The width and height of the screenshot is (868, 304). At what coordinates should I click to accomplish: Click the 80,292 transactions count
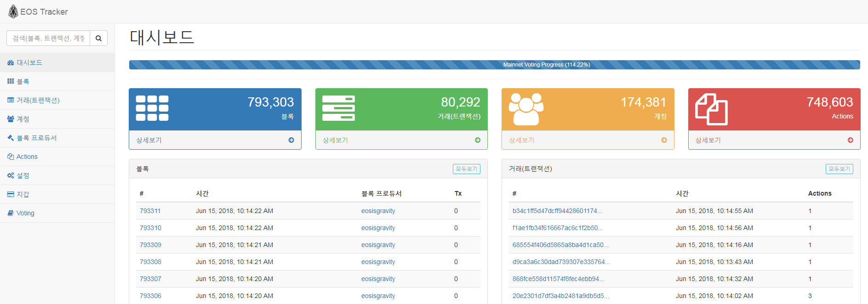[461, 102]
